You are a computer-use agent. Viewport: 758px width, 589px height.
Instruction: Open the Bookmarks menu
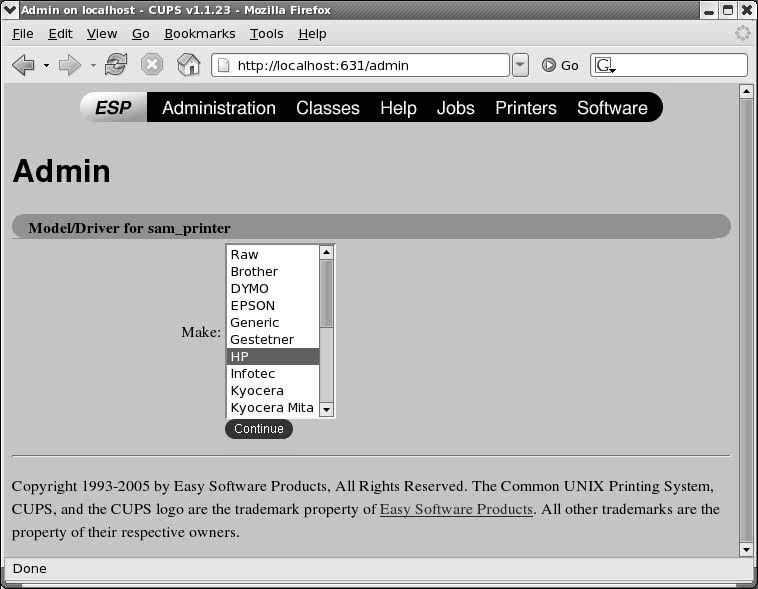coord(200,34)
